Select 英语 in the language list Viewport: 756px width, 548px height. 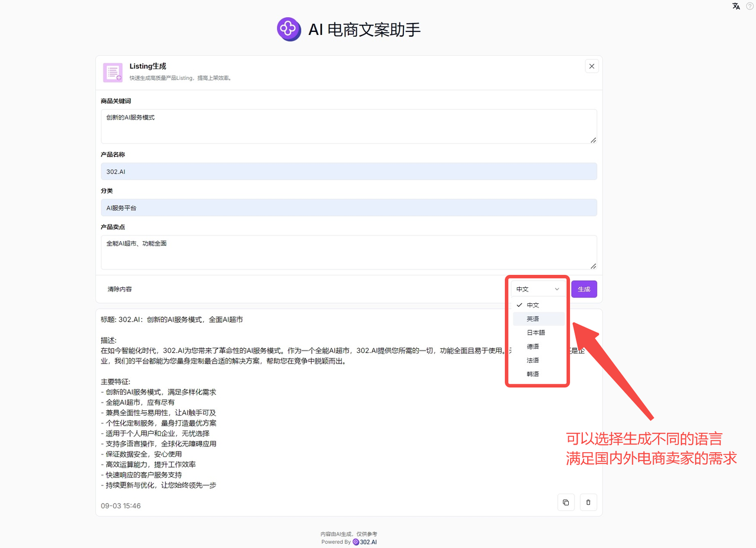tap(537, 319)
